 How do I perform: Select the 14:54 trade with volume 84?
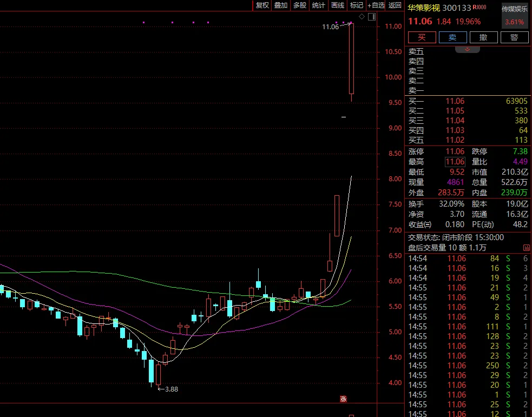(x=468, y=259)
